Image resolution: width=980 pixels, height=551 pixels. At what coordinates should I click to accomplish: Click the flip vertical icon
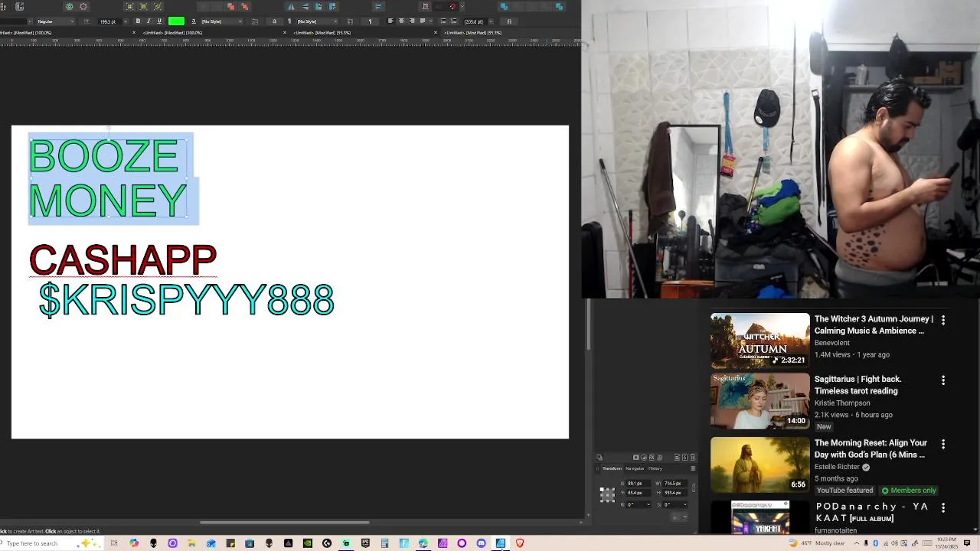point(305,6)
